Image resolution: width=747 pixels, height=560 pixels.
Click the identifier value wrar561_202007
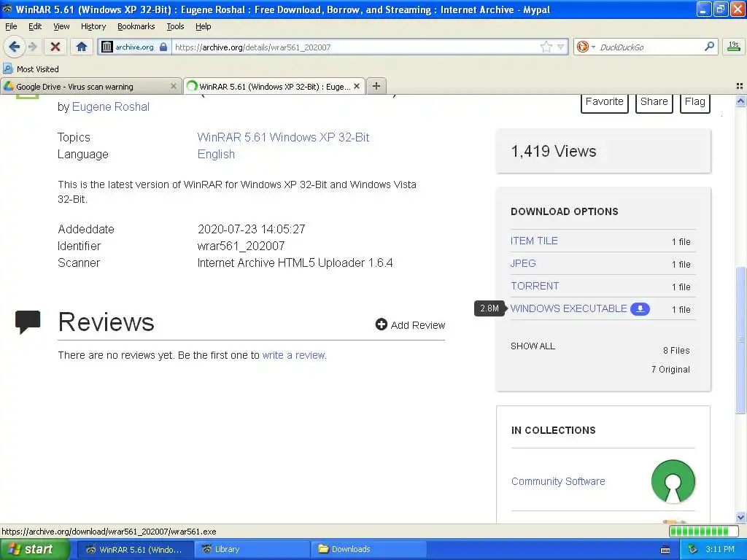pos(241,246)
